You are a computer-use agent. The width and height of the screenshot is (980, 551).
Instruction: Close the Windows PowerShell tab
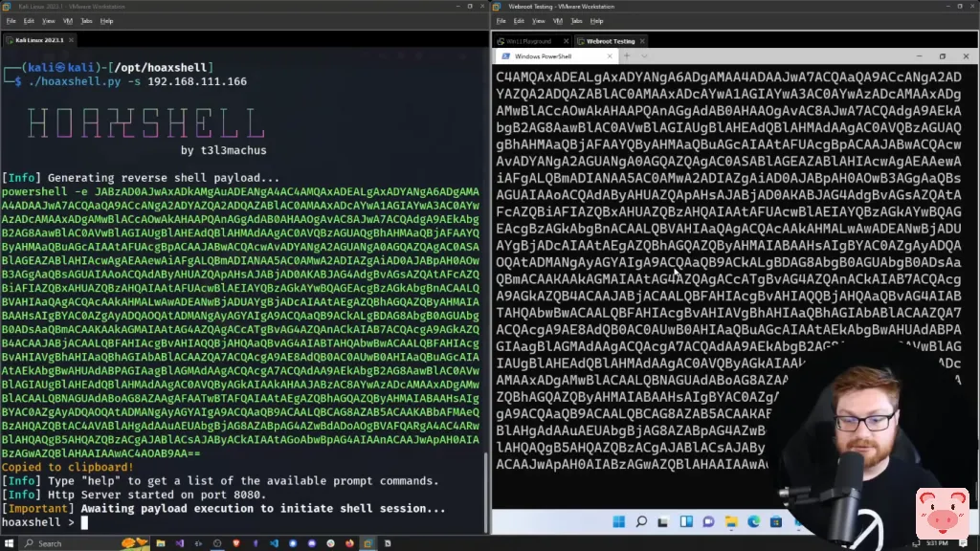click(610, 56)
